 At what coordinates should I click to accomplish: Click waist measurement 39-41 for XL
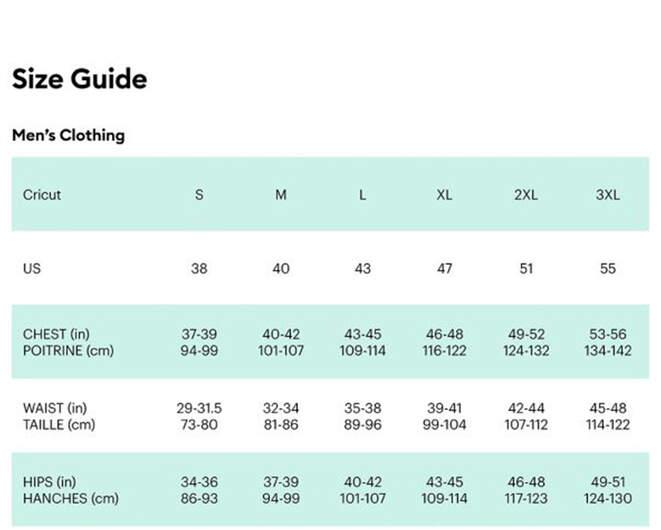coord(444,408)
